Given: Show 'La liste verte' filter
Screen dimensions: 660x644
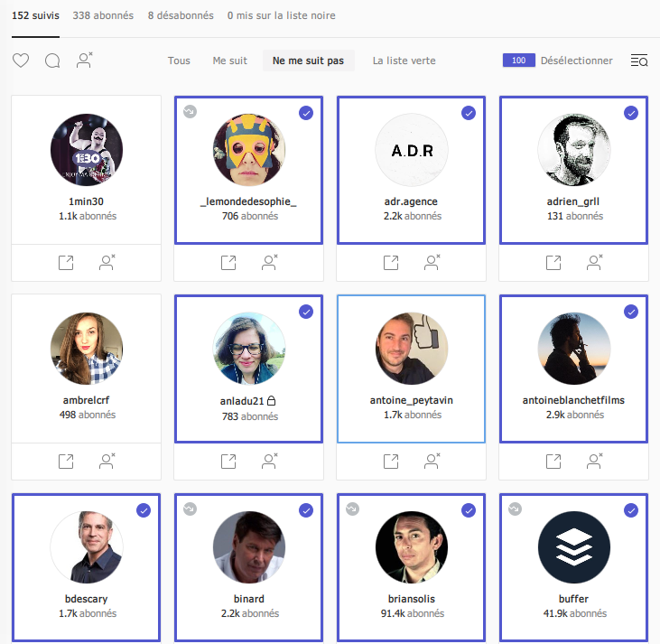Looking at the screenshot, I should pyautogui.click(x=404, y=61).
